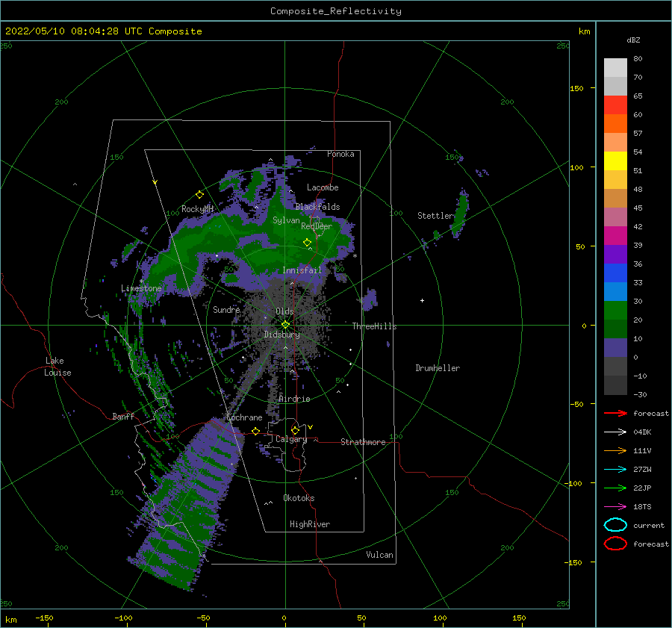This screenshot has width=672, height=628.
Task: Pick the magenta 39-42 dBZ swatch
Action: tap(615, 236)
